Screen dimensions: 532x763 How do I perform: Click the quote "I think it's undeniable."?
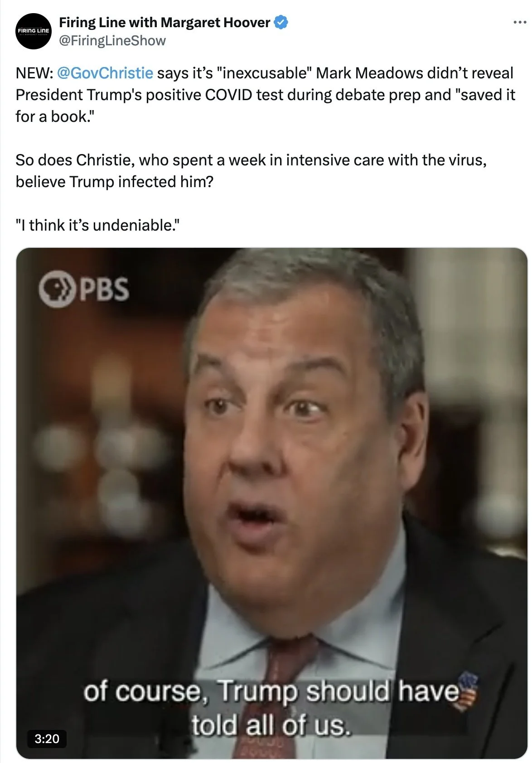(97, 225)
